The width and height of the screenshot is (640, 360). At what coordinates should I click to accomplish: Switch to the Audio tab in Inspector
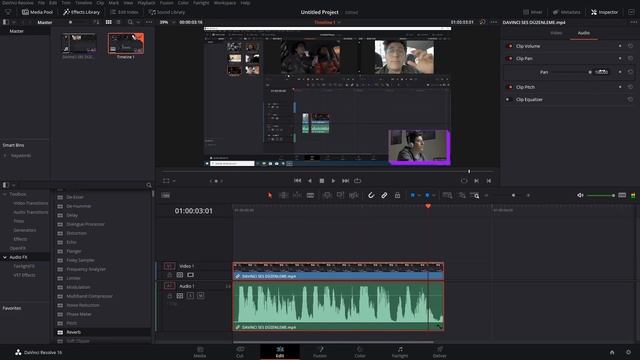click(584, 33)
